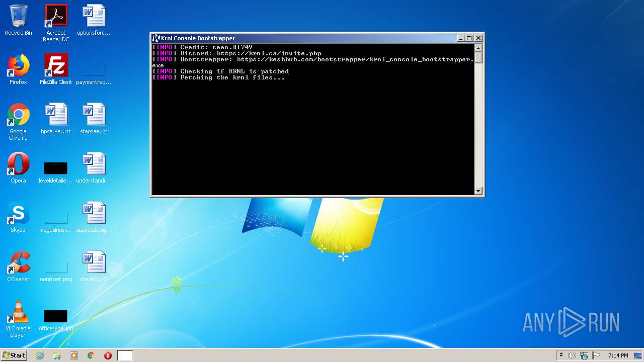Image resolution: width=644 pixels, height=362 pixels.
Task: Open the Start menu
Action: (x=14, y=355)
